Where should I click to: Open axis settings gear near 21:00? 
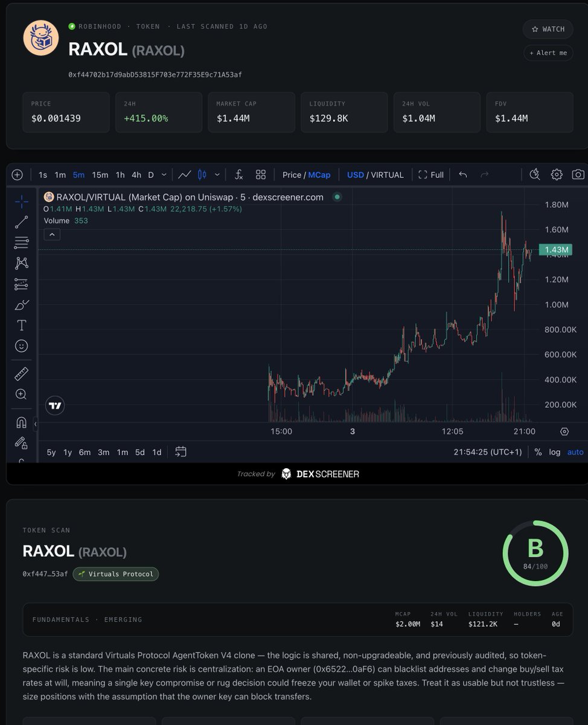click(564, 431)
